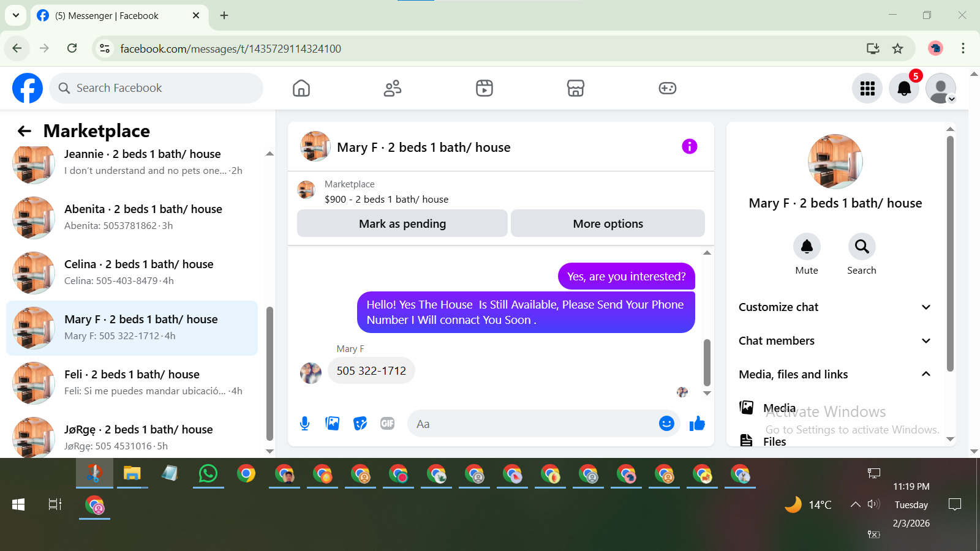Click volume speaker icon in tray
980x551 pixels.
point(873,504)
